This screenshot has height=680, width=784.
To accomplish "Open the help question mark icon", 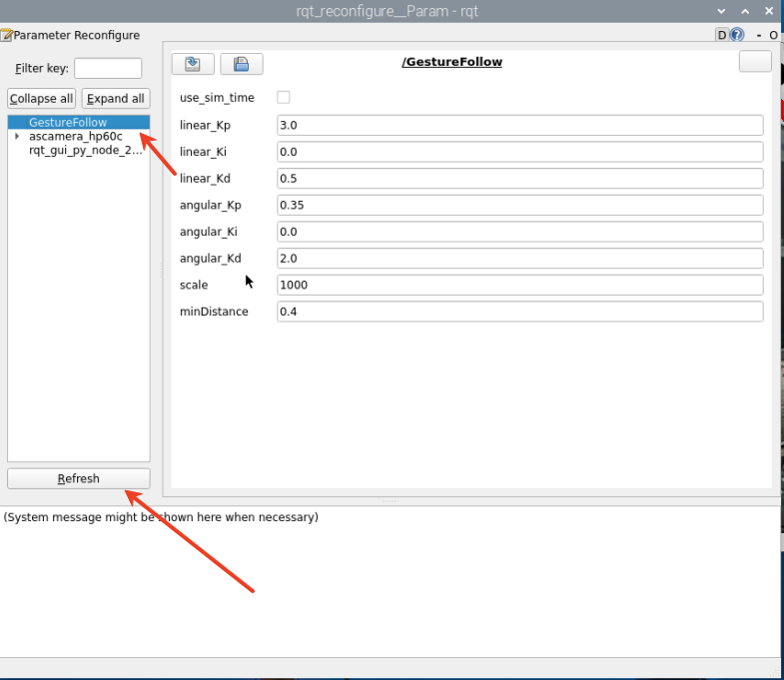I will coord(737,35).
